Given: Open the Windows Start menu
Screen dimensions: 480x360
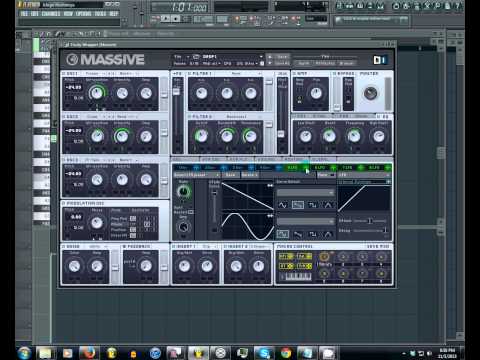Looking at the screenshot, I should (x=24, y=353).
